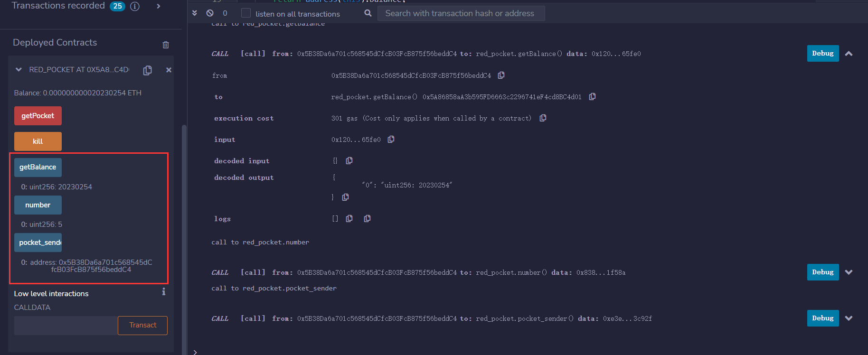Call the getBalance function
Image resolution: width=868 pixels, height=355 pixels.
38,167
